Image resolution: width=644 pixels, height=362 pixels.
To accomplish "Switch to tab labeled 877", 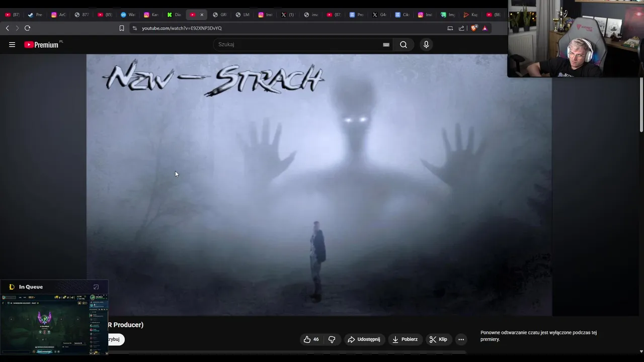I will pyautogui.click(x=82, y=15).
